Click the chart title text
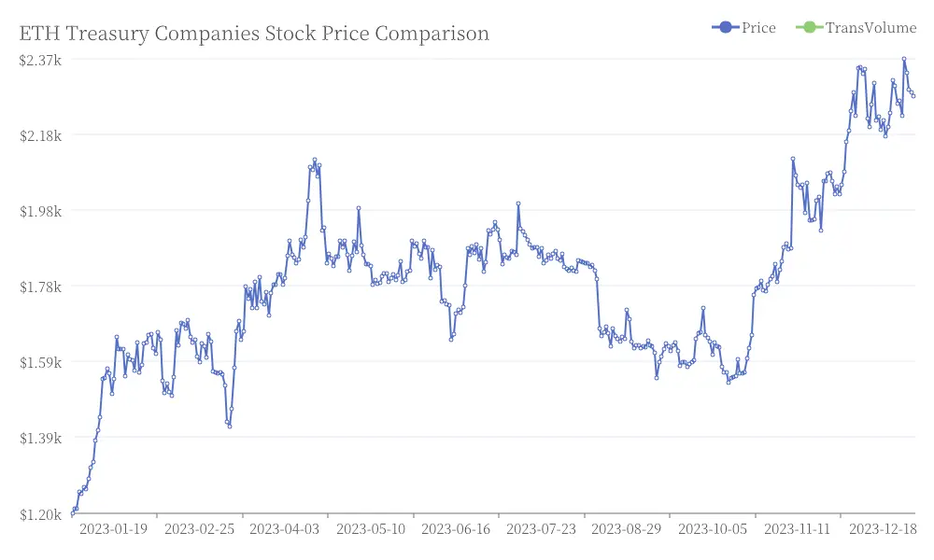 (x=254, y=34)
